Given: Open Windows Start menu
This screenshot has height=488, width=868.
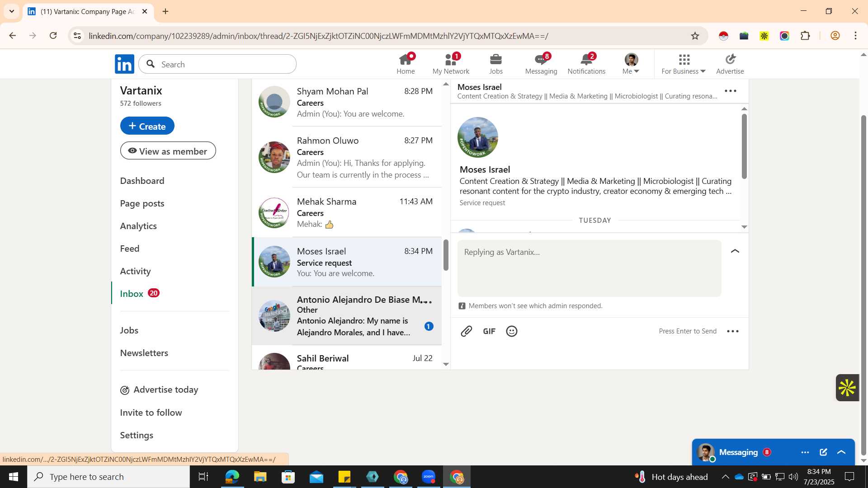Looking at the screenshot, I should pos(14,477).
